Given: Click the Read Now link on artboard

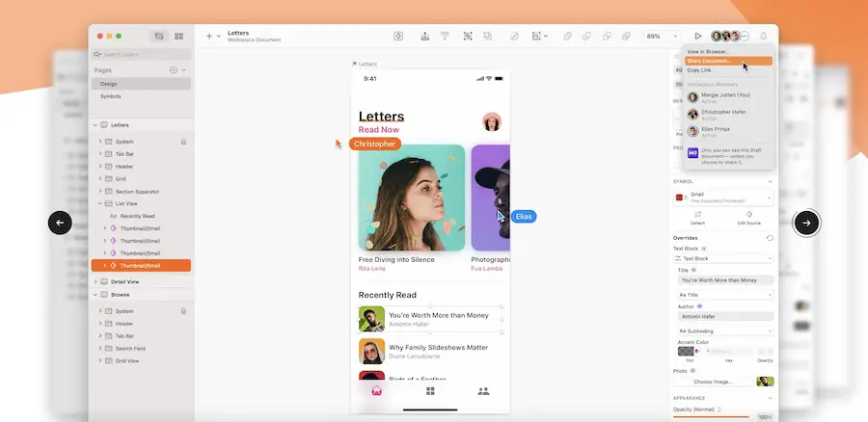Looking at the screenshot, I should click(x=379, y=129).
